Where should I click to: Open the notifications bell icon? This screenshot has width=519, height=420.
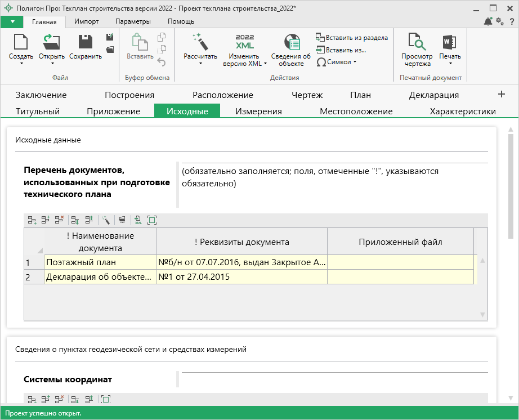pyautogui.click(x=487, y=21)
